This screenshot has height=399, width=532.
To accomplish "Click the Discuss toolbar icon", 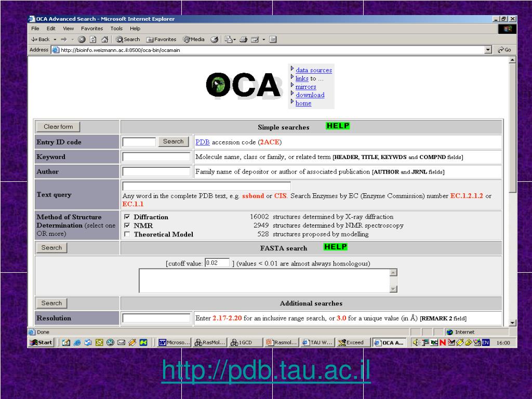I will pos(273,39).
